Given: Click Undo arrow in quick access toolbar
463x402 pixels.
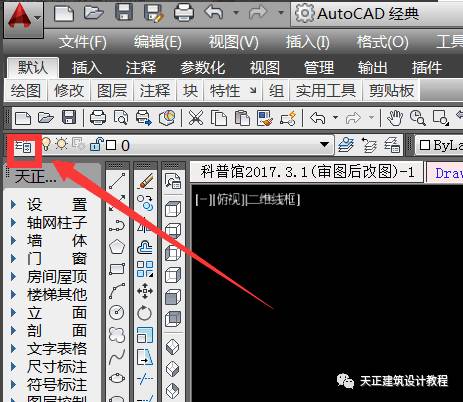Looking at the screenshot, I should [214, 13].
